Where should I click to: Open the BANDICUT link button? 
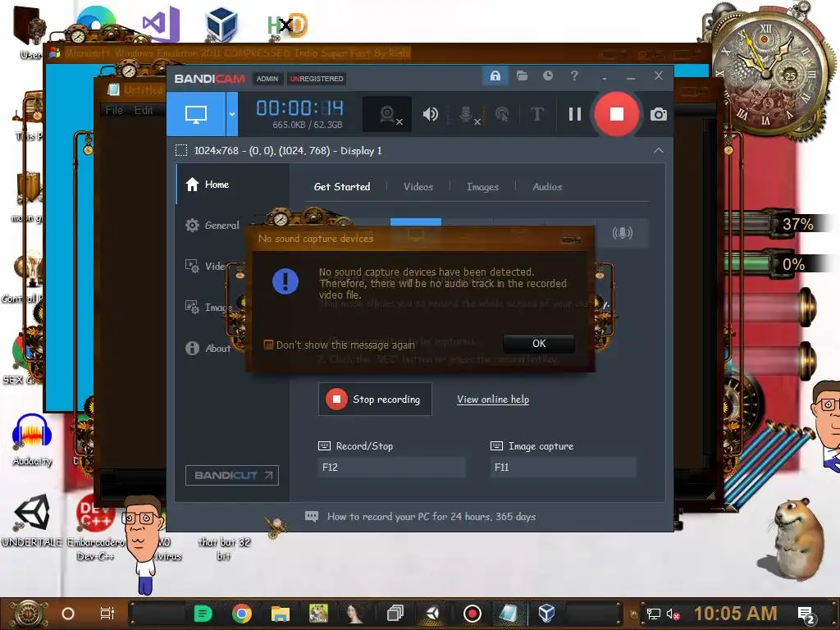(232, 475)
